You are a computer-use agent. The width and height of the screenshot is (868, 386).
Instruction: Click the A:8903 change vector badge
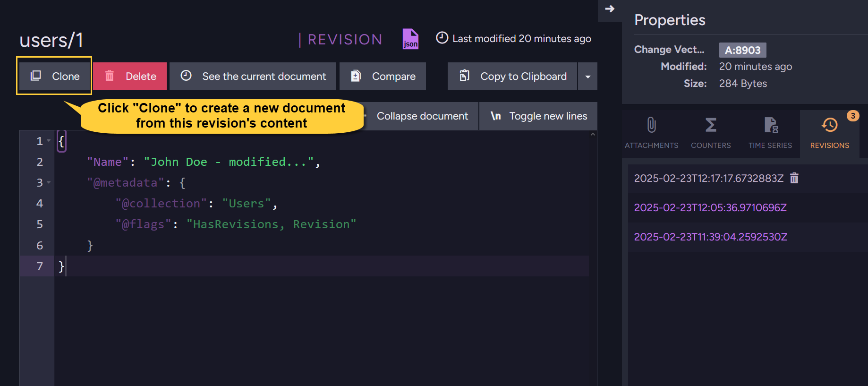[742, 50]
